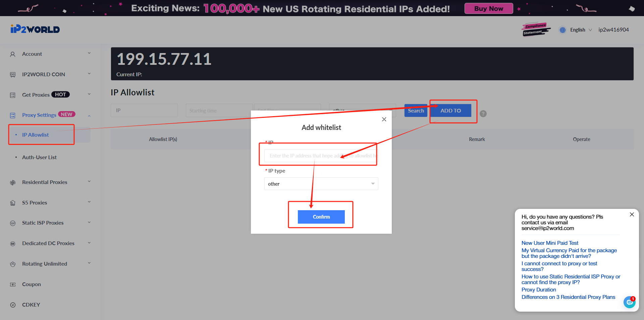This screenshot has height=320, width=644.
Task: Click Confirm in Add whitelist dialog
Action: tap(321, 217)
